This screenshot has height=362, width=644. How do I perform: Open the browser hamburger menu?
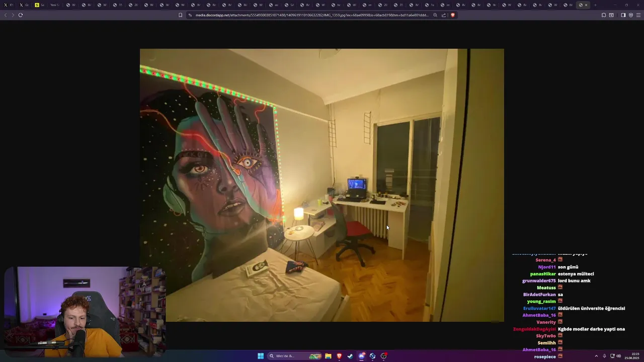tap(638, 15)
